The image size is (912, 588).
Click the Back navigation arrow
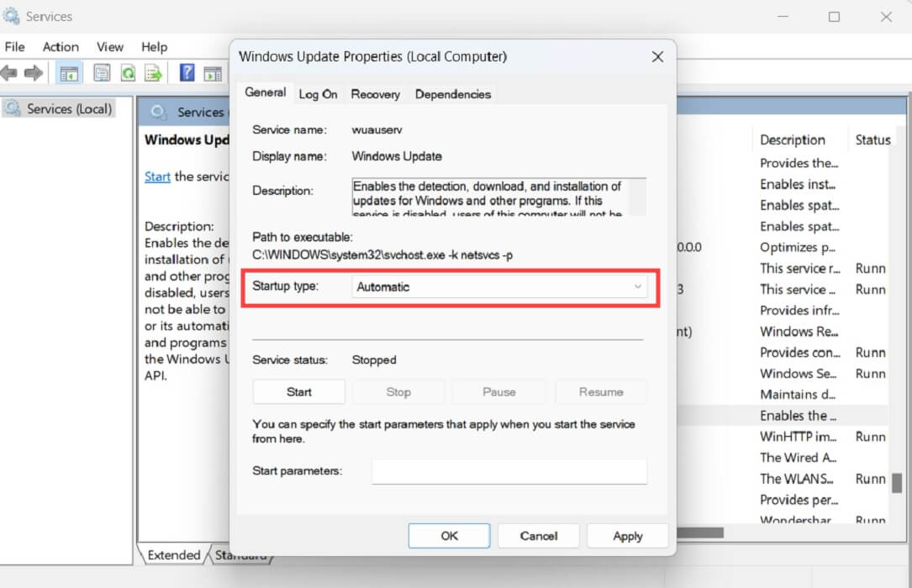point(8,72)
